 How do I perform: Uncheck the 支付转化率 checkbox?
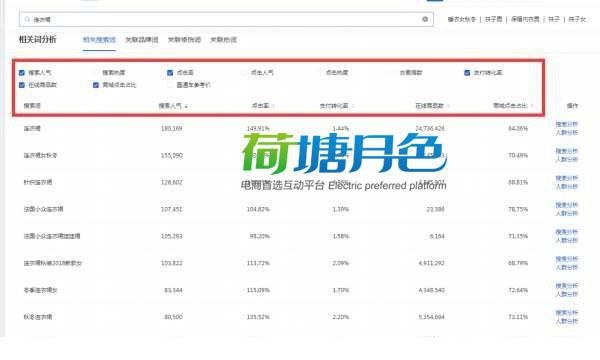[x=467, y=73]
